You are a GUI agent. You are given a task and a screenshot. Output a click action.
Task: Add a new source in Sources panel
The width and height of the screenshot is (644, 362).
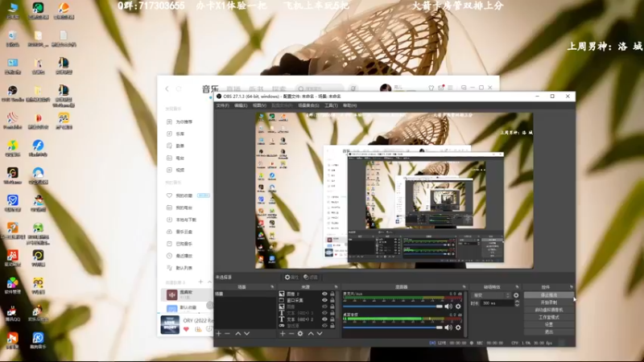pos(283,334)
